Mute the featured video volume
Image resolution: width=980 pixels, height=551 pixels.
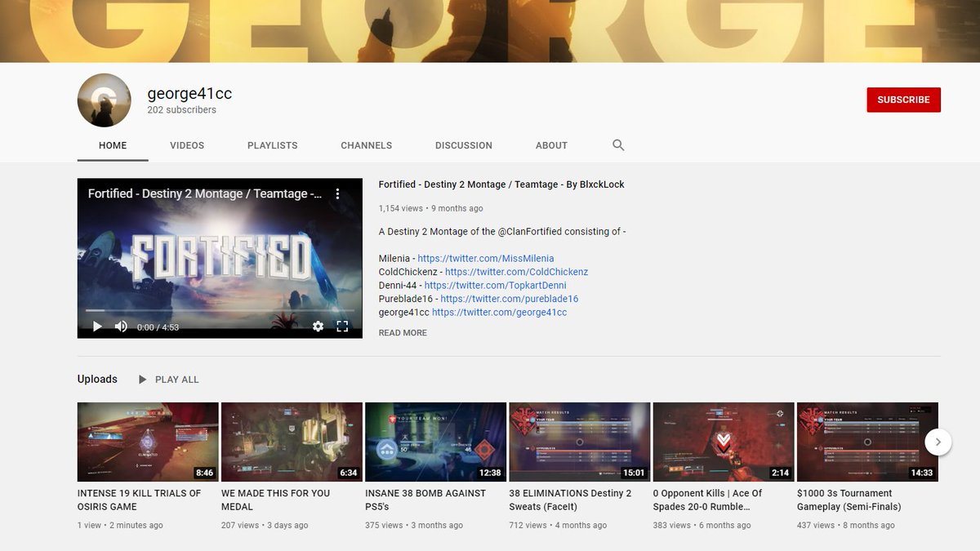(121, 327)
